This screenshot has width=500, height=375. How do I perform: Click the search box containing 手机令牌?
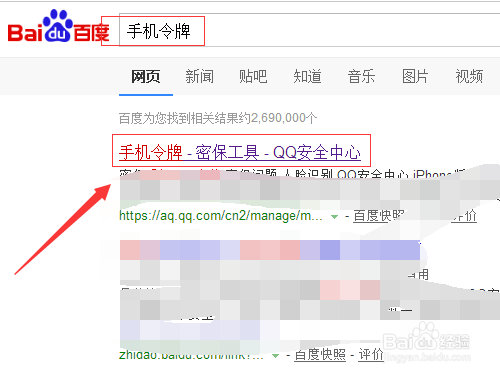point(310,31)
